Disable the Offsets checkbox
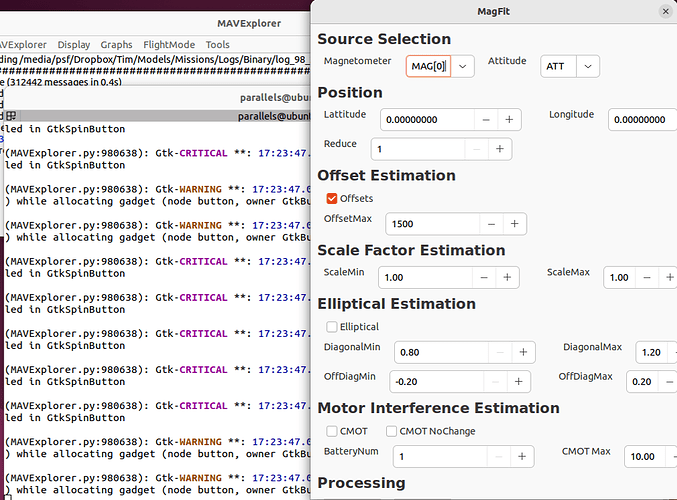This screenshot has width=677, height=500. coord(332,199)
